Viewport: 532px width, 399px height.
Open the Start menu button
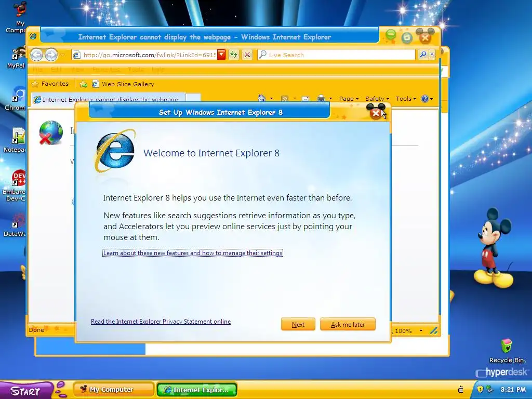26,390
